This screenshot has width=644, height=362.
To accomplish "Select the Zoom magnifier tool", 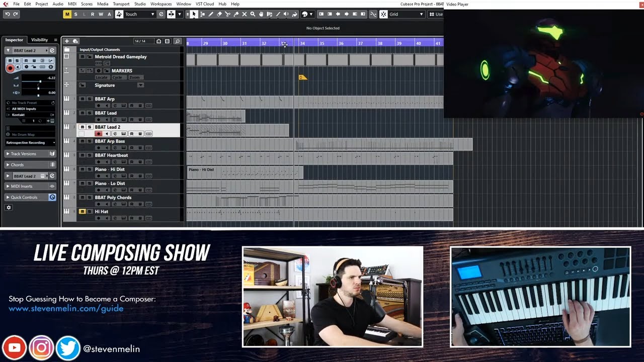I will 253,14.
